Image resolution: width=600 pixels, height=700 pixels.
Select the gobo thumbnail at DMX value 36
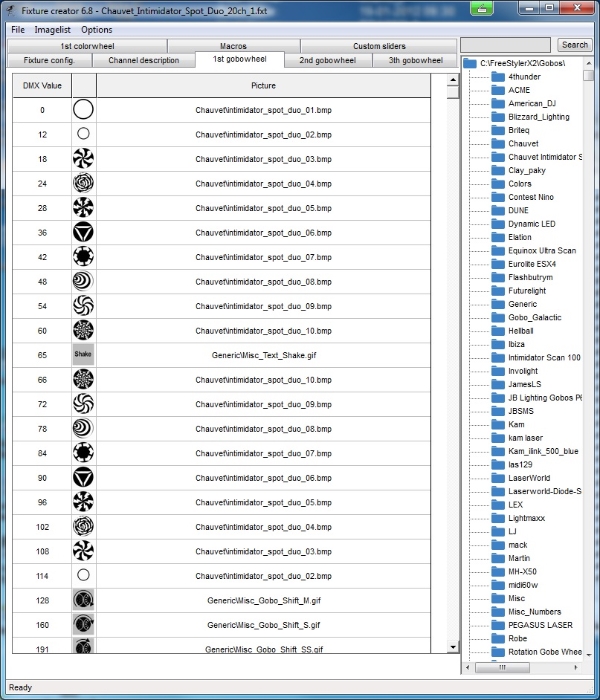(x=84, y=232)
